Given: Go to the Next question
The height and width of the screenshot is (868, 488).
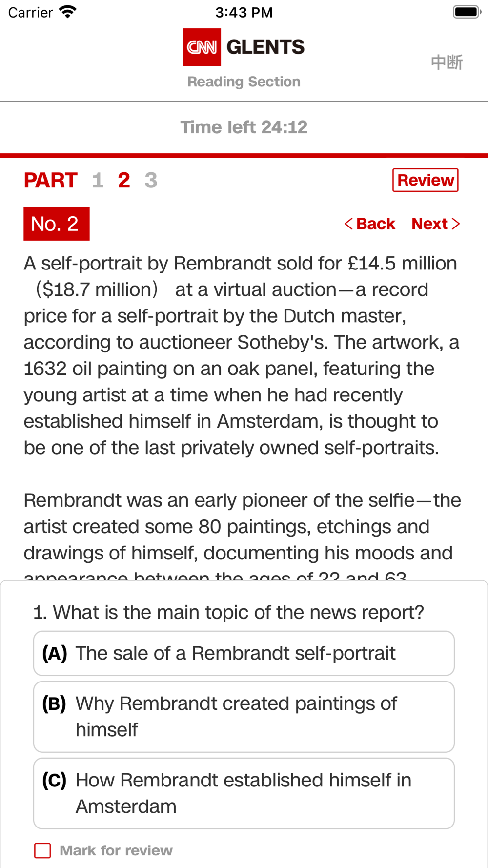Looking at the screenshot, I should pos(436,224).
